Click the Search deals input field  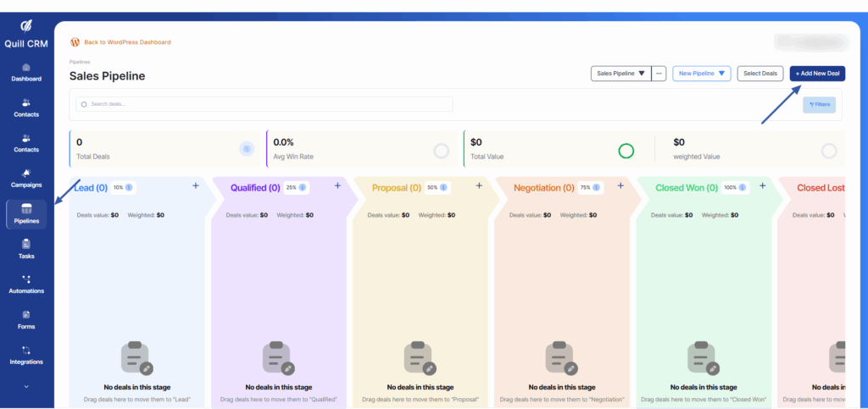tap(263, 104)
